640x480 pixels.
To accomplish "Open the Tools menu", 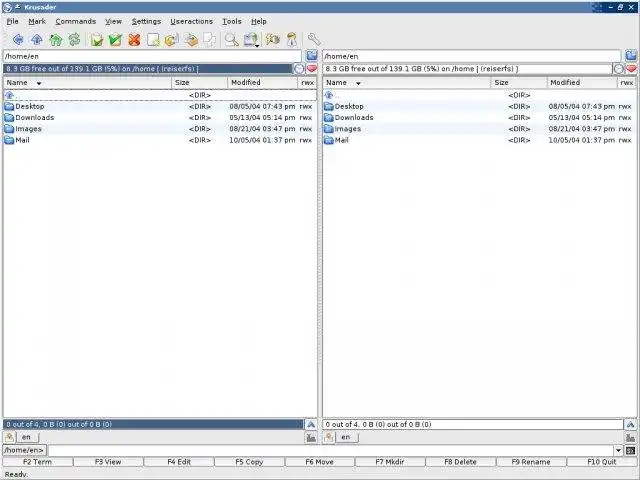I will (x=232, y=22).
